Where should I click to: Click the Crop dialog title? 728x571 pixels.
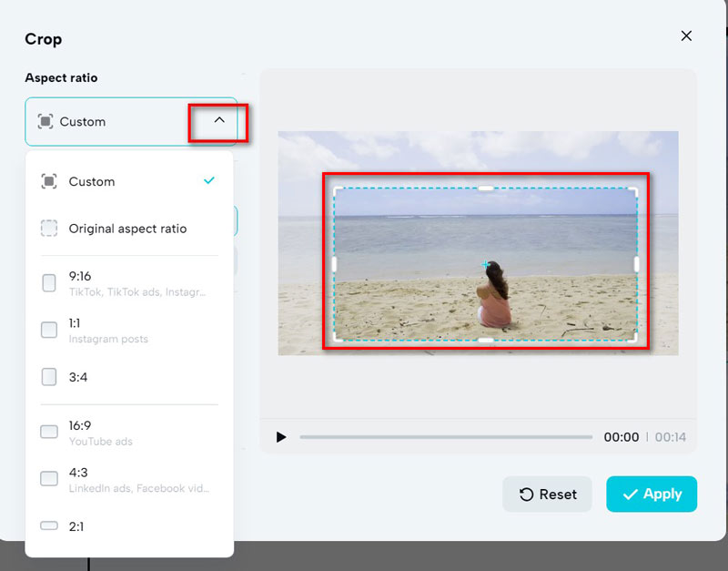[43, 39]
